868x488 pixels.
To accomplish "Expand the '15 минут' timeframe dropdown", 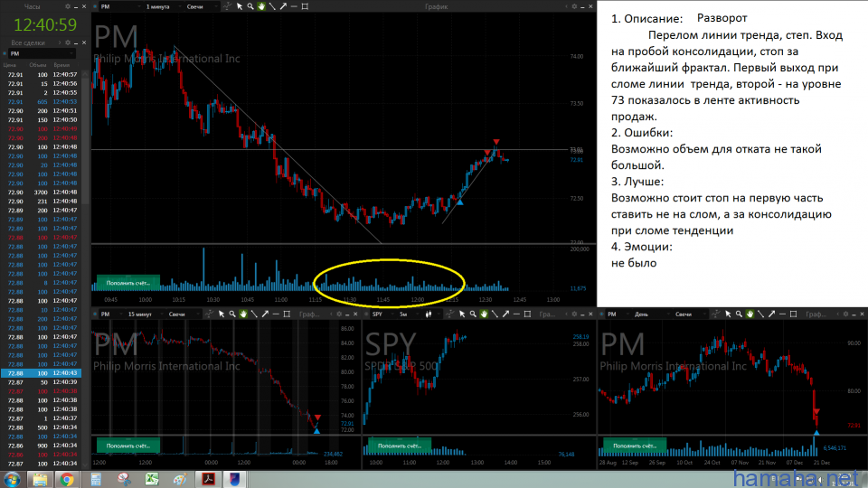I will tap(140, 314).
